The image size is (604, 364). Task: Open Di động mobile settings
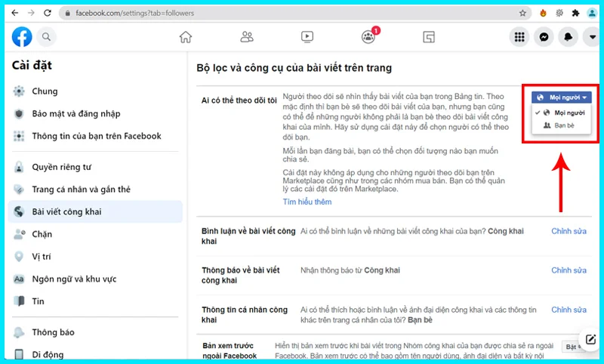click(95, 354)
